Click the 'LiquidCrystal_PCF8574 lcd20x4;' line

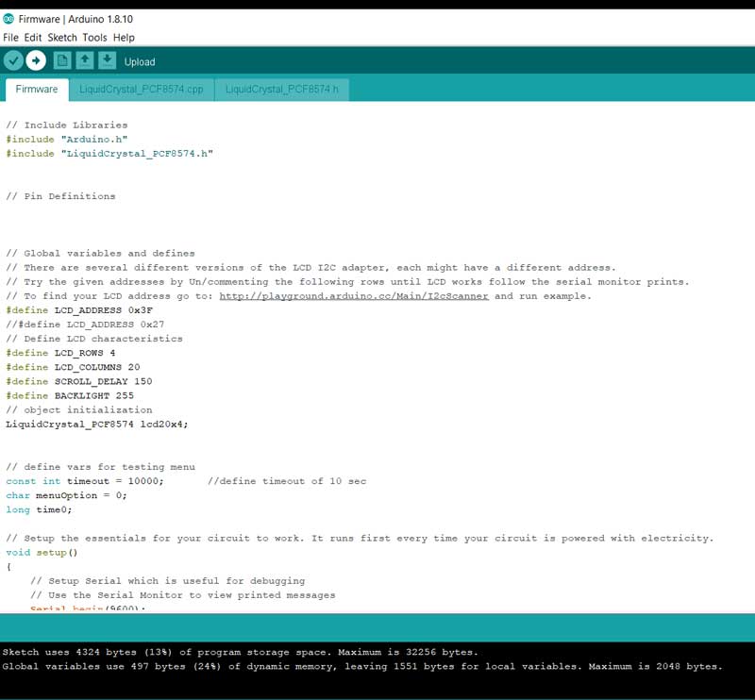pos(97,425)
